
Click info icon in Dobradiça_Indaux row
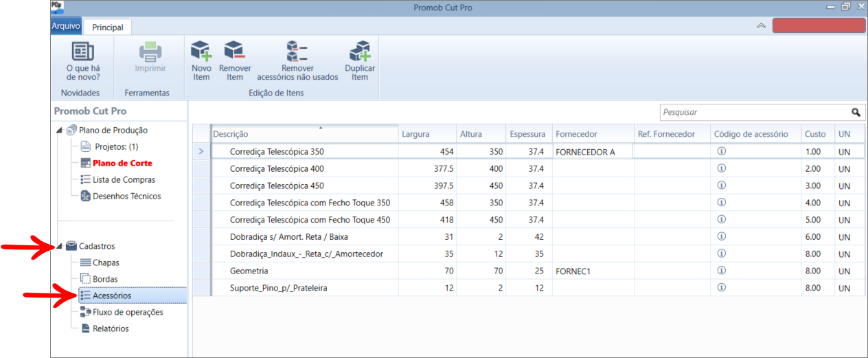tap(721, 254)
